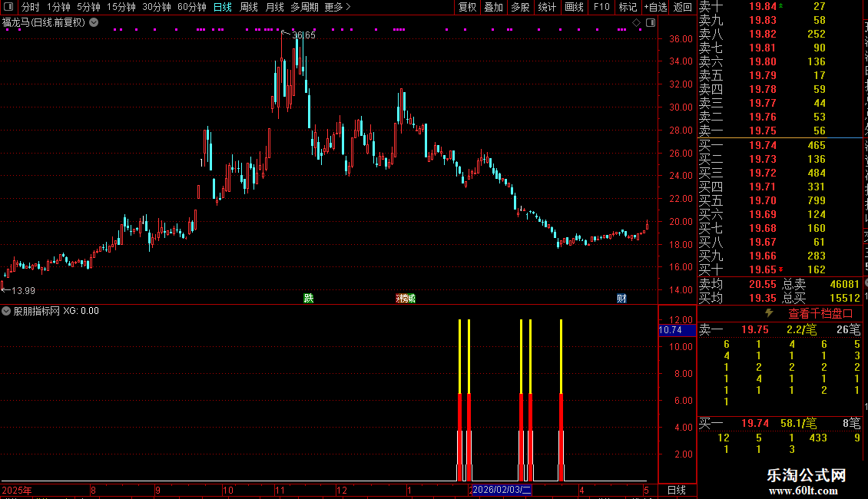This screenshot has width=868, height=499.
Task: Click the 总买 15512 value
Action: point(845,298)
